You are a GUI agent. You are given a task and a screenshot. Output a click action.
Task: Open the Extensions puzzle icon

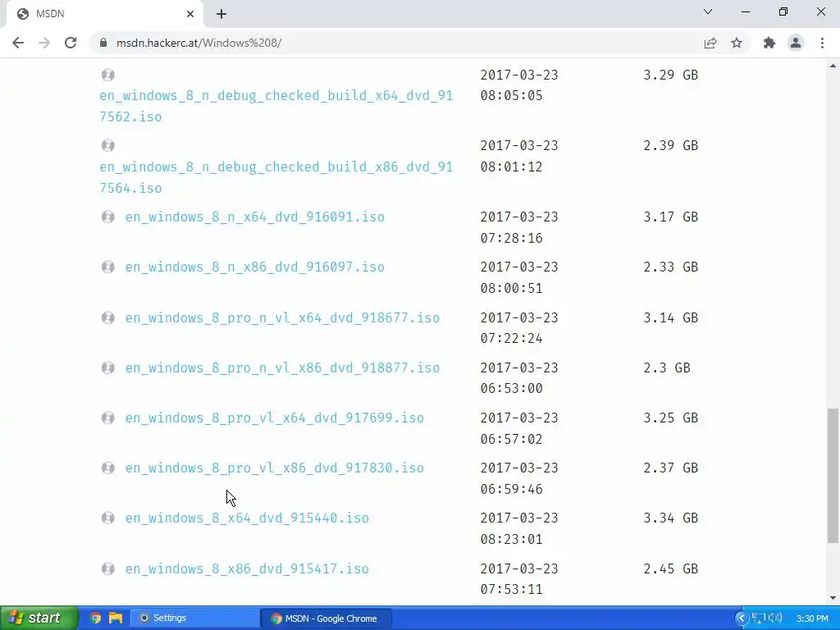769,43
